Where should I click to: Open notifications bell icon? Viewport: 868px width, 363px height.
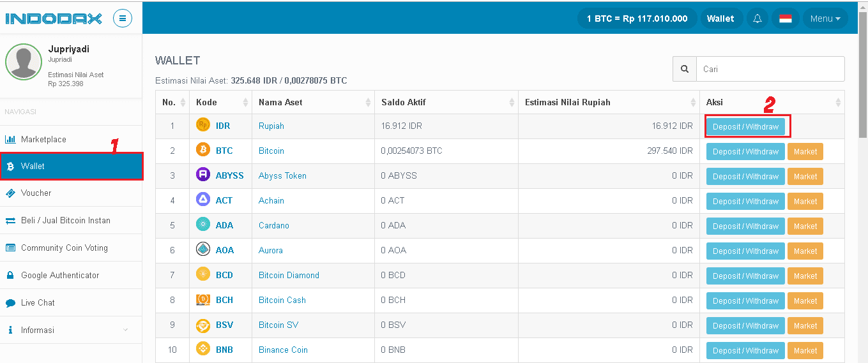[x=757, y=19]
